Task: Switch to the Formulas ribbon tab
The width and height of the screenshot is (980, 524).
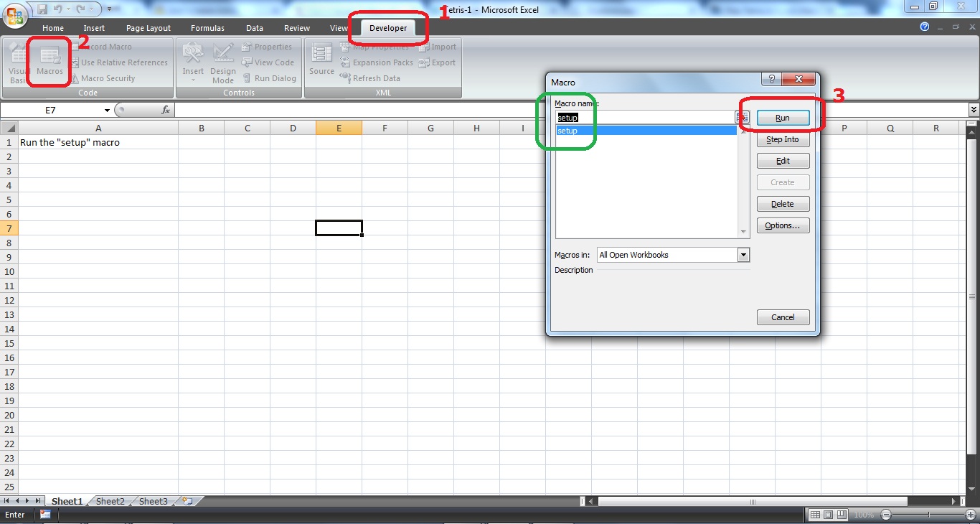Action: (207, 28)
